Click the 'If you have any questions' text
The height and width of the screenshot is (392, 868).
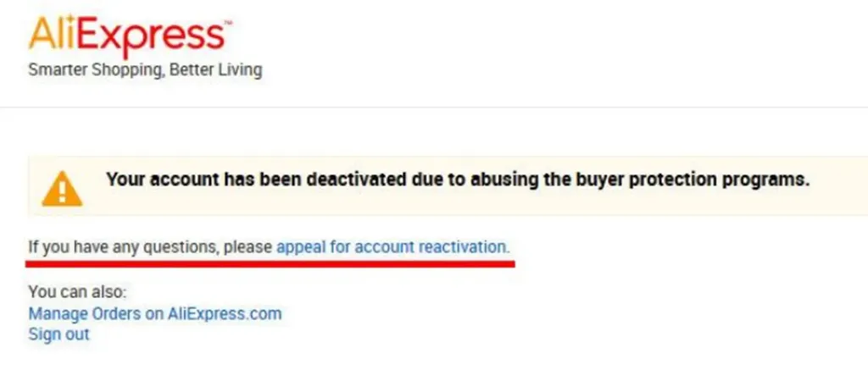pos(123,246)
